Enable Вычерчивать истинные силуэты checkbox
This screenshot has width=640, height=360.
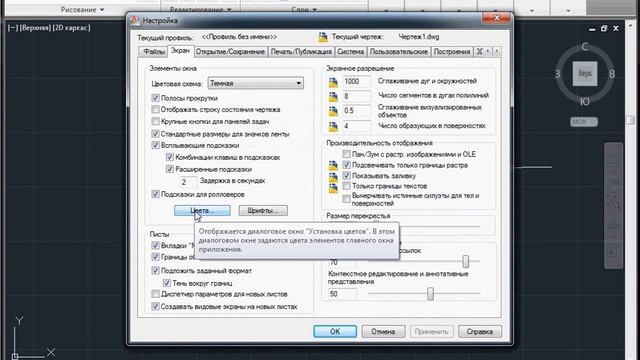346,199
